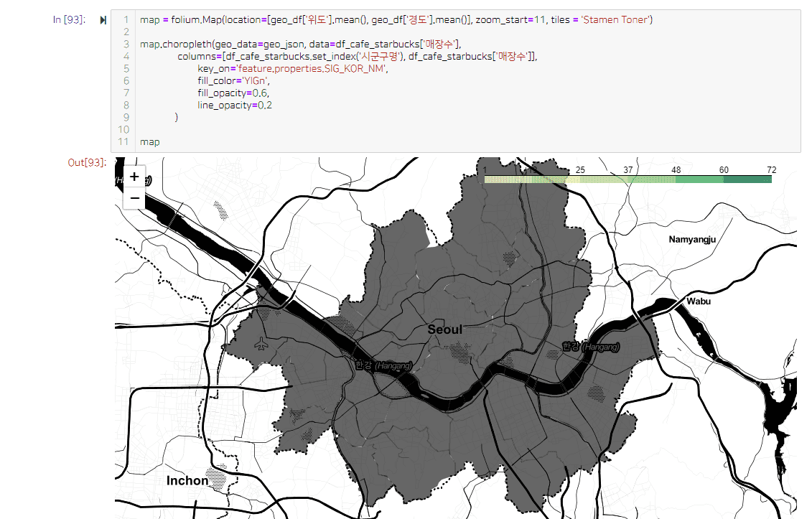Click the Wabu label on map
The height and width of the screenshot is (519, 812).
pyautogui.click(x=699, y=301)
